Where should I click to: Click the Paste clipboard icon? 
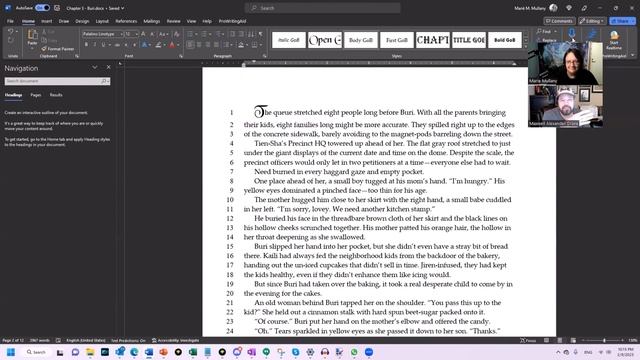tap(32, 35)
